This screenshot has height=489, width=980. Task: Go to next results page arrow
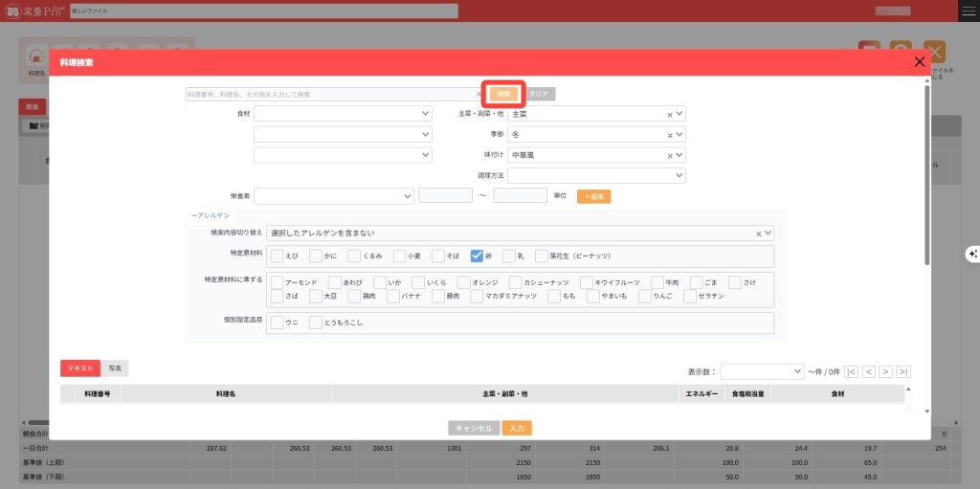tap(885, 371)
